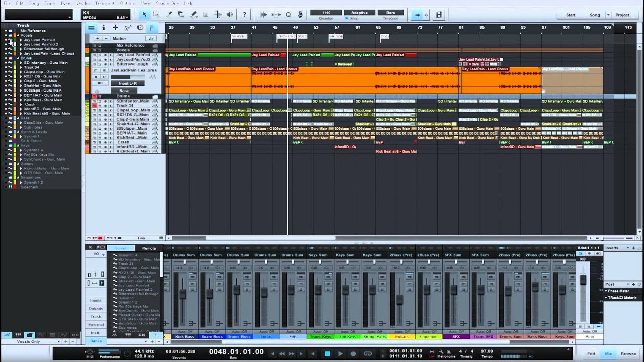The height and width of the screenshot is (362, 644).
Task: Select the Arrow tool in the toolbar
Action: [x=144, y=15]
